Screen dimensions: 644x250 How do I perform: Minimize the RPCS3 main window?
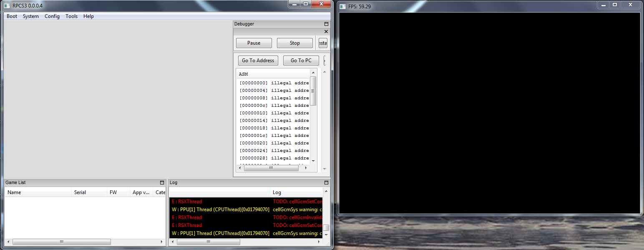(x=294, y=4)
